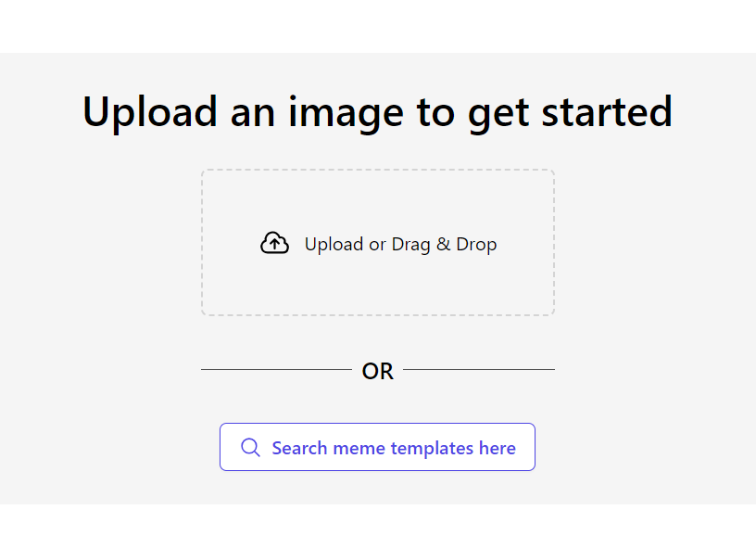Click the ampersand in Drag & Drop
The height and width of the screenshot is (535, 756).
point(443,244)
